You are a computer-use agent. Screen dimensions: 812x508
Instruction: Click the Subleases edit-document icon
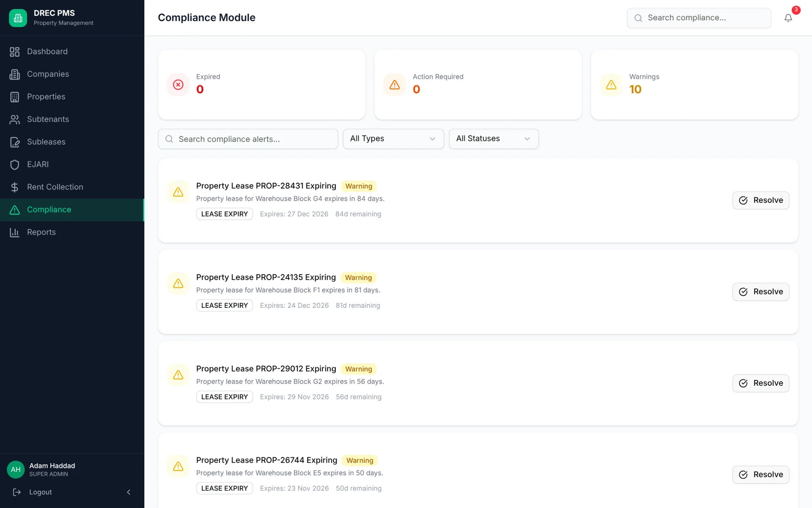tap(15, 142)
